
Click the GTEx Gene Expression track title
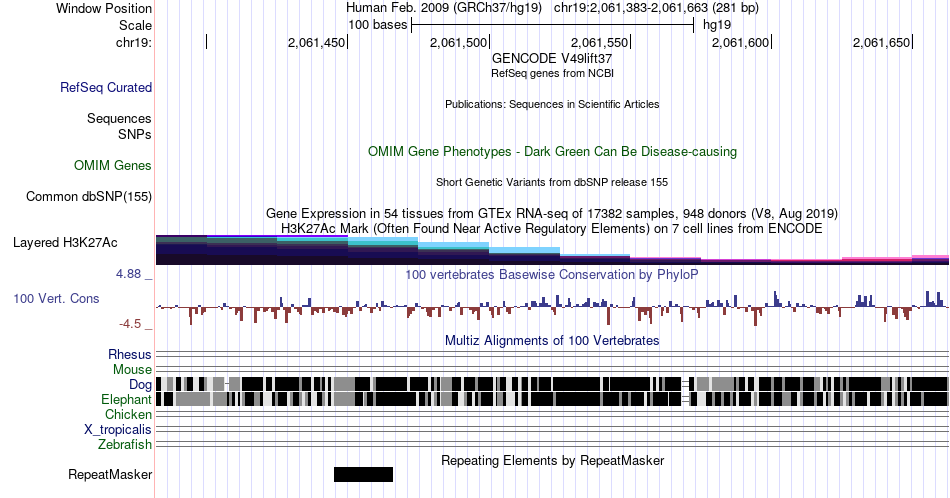click(x=552, y=213)
